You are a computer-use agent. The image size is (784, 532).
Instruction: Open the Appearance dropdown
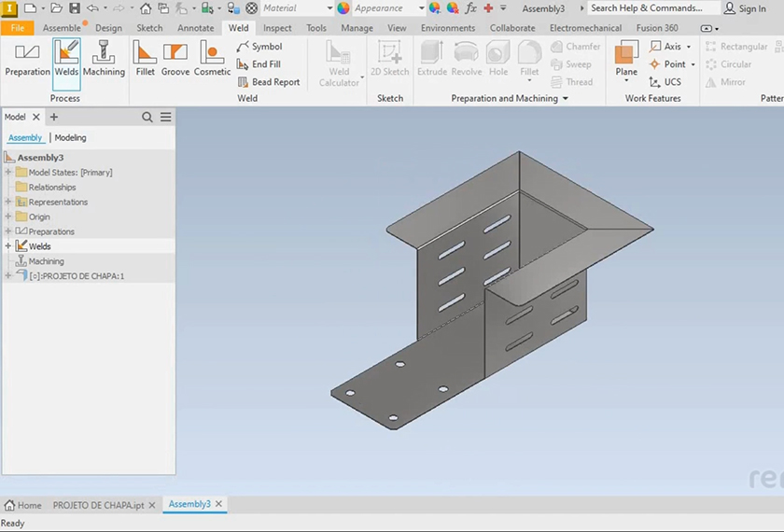pos(421,8)
